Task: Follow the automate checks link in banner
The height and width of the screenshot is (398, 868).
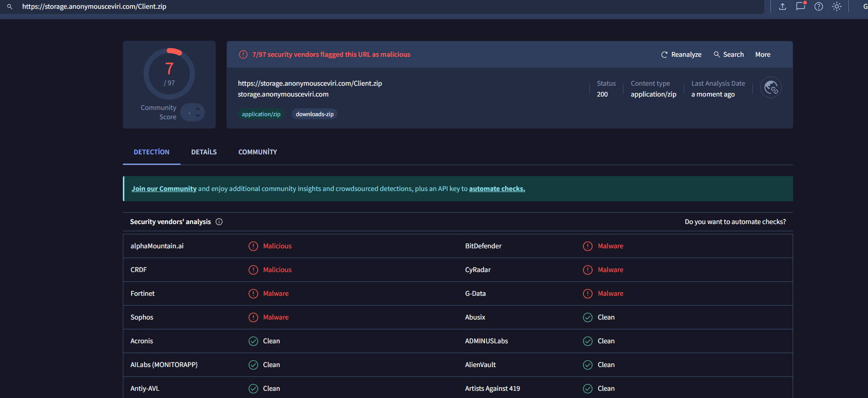Action: (496, 189)
